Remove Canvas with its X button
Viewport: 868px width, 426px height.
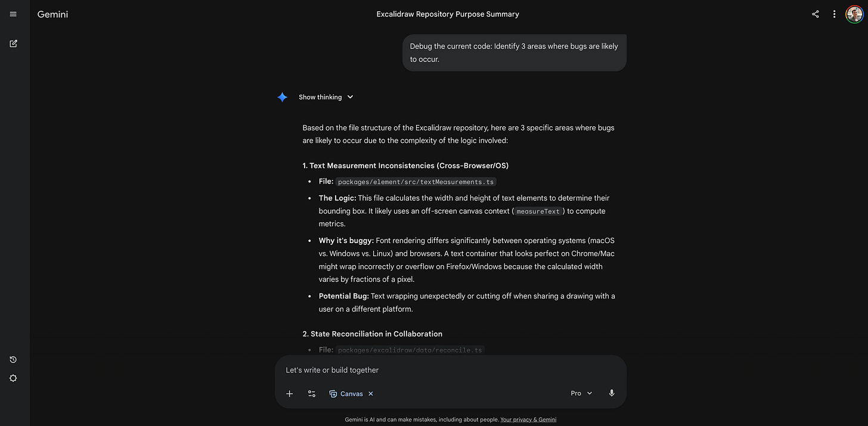click(370, 393)
